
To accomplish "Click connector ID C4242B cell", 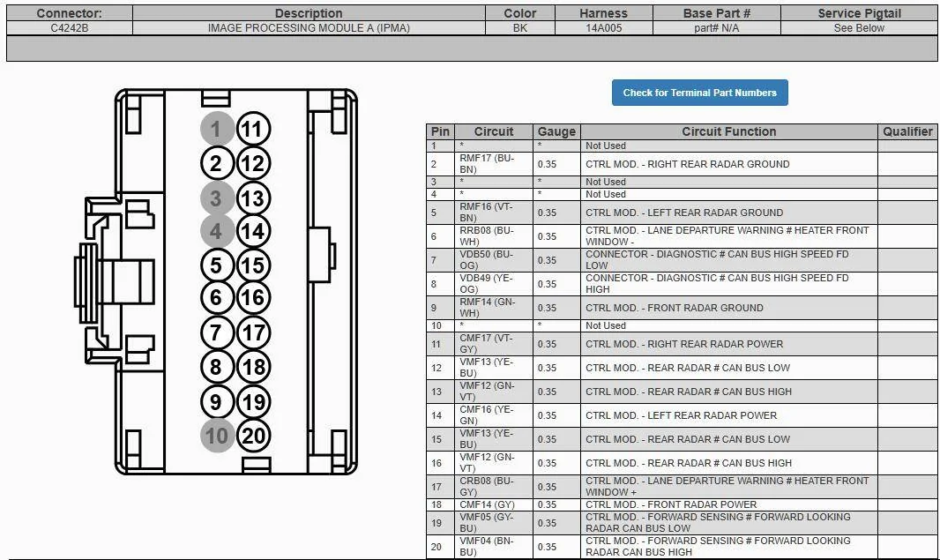I will click(x=70, y=27).
